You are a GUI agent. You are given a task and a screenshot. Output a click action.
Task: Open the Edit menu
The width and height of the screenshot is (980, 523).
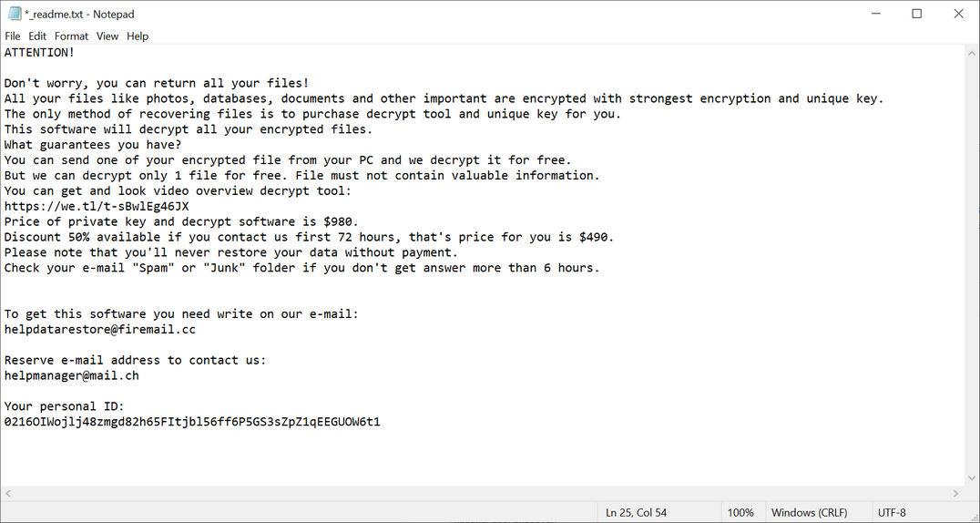tap(37, 36)
